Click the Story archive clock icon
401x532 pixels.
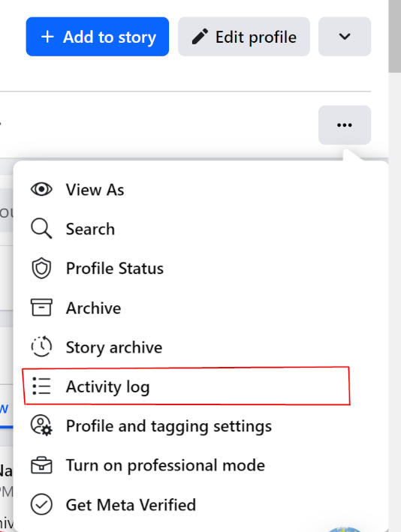[x=41, y=347]
